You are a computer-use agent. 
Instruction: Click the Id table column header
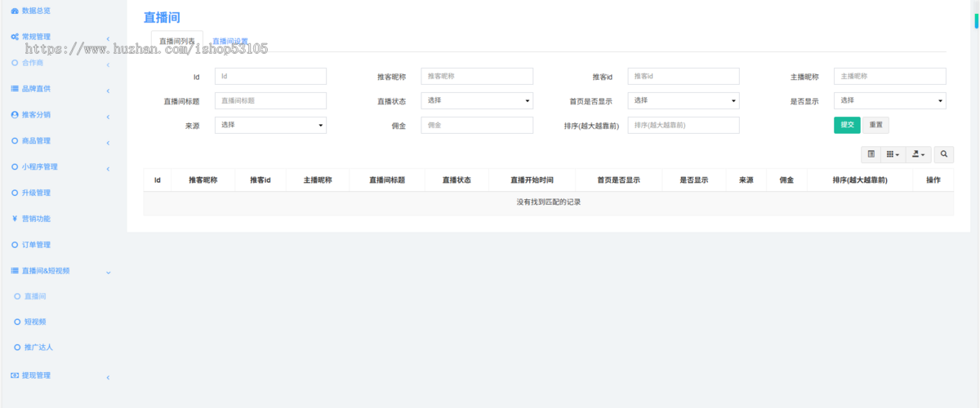(x=158, y=180)
